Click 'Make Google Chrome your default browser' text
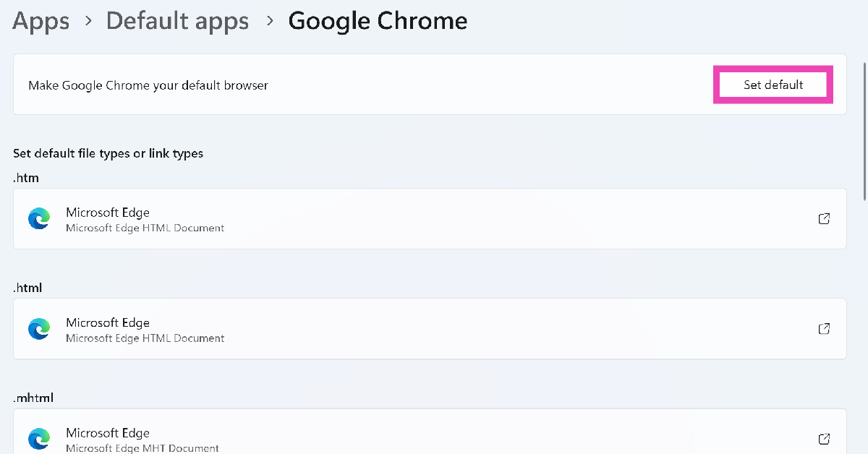 (x=148, y=85)
